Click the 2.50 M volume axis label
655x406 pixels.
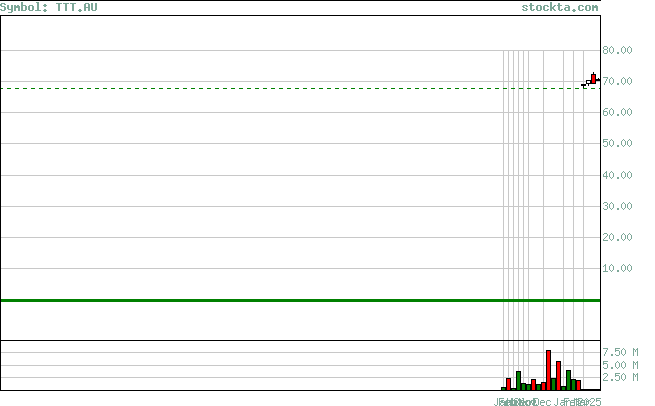[620, 377]
